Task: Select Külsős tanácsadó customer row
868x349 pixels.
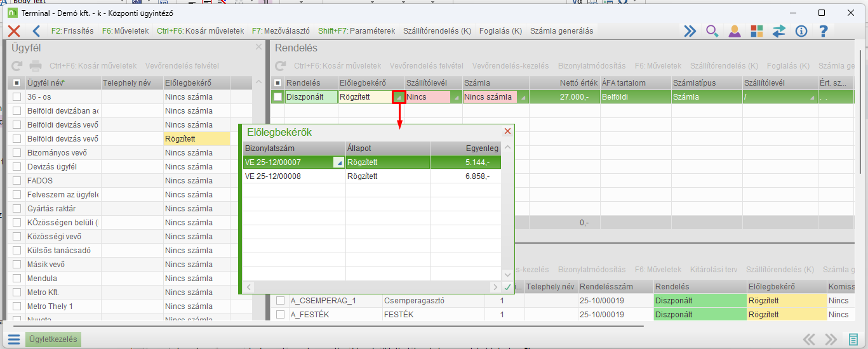Action: tap(130, 251)
